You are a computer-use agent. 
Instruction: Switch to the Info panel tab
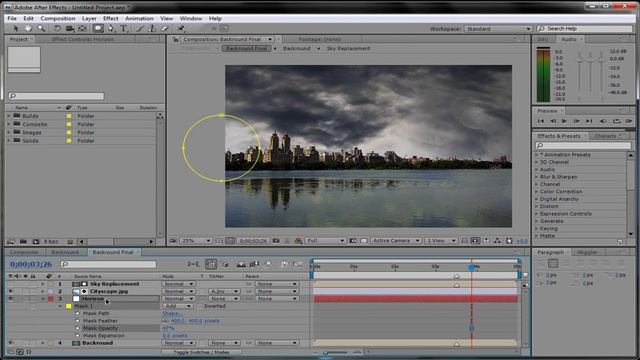pyautogui.click(x=543, y=39)
